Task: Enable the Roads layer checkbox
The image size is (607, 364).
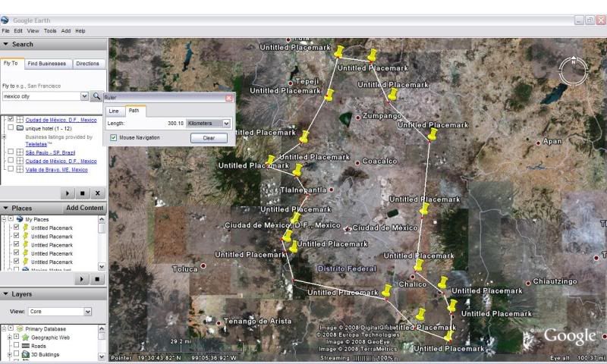Action: pos(14,346)
